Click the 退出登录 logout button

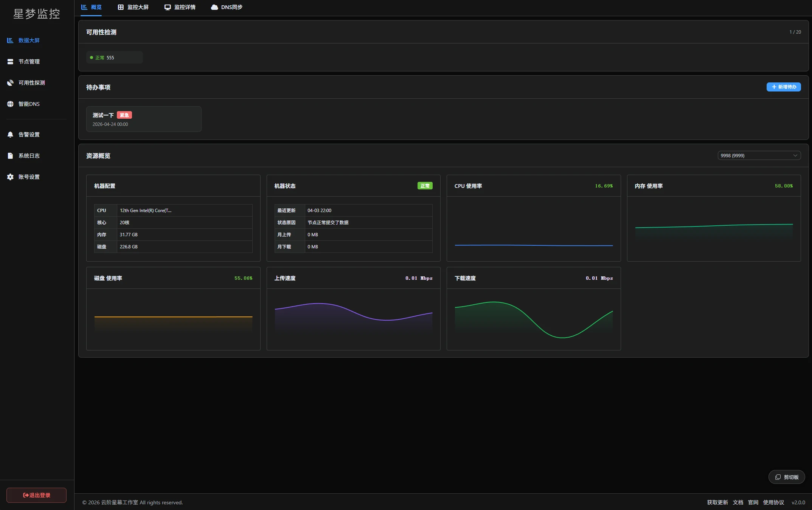coord(37,495)
